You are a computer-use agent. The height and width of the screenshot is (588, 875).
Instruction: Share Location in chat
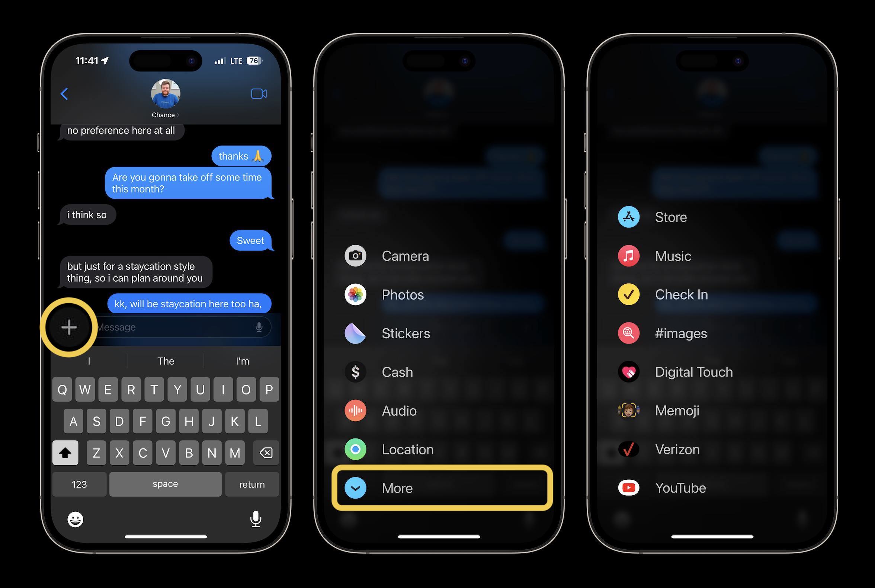408,449
